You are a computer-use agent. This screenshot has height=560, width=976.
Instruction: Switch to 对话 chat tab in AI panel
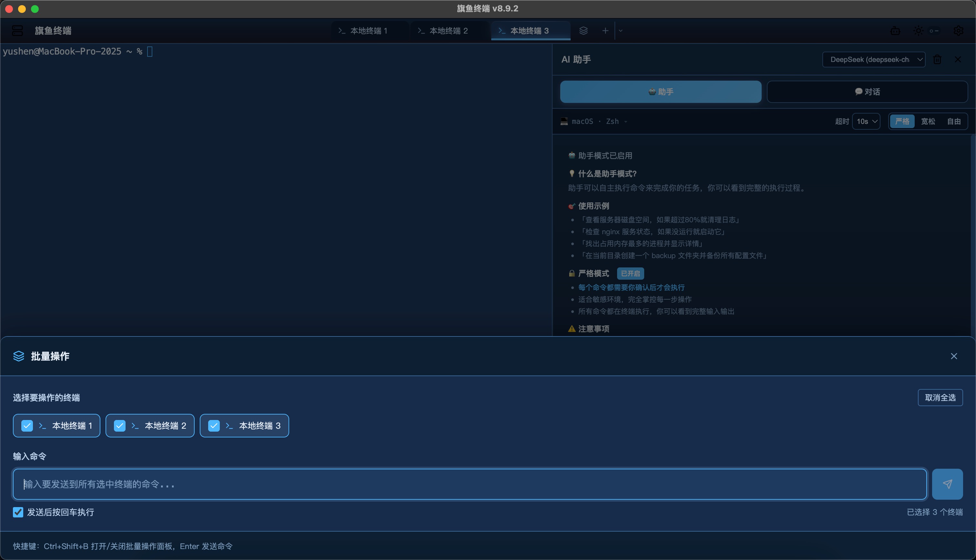[867, 92]
